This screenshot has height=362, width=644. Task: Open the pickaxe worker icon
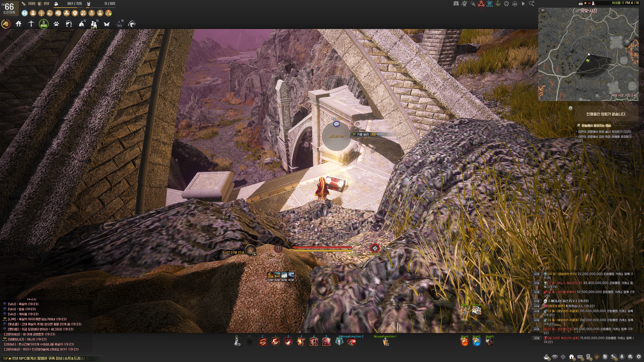click(x=31, y=24)
